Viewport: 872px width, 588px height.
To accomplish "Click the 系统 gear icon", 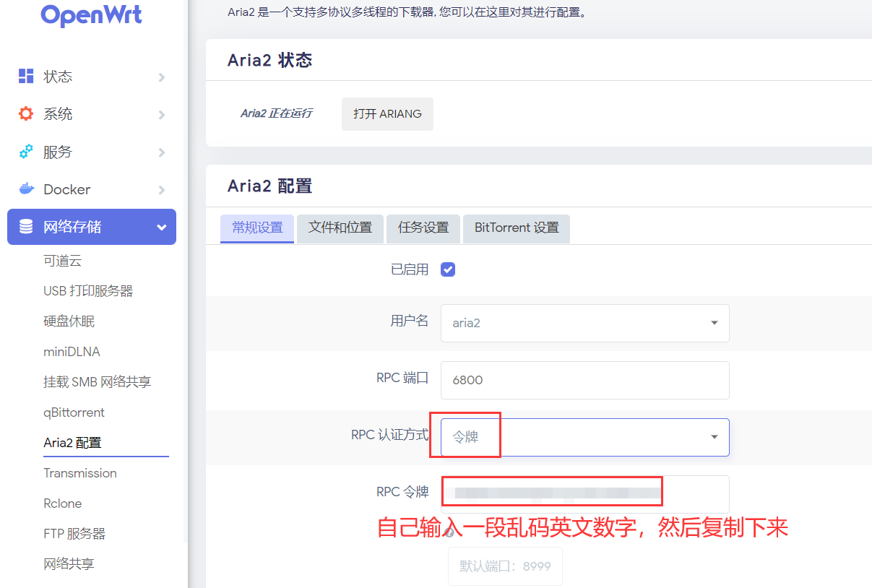I will pos(26,113).
